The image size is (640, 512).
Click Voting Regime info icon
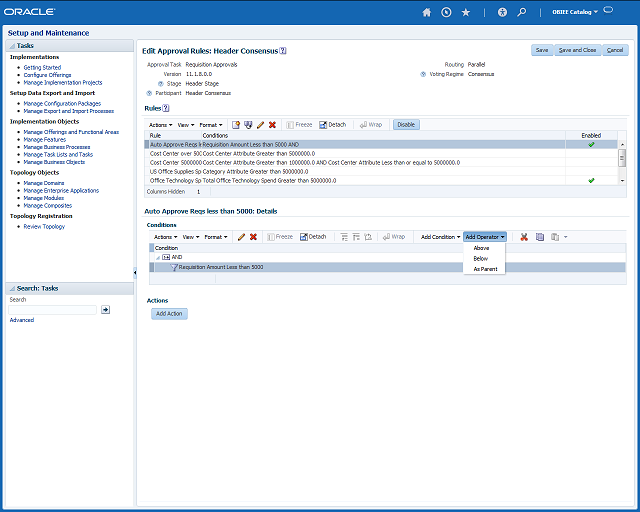click(423, 74)
